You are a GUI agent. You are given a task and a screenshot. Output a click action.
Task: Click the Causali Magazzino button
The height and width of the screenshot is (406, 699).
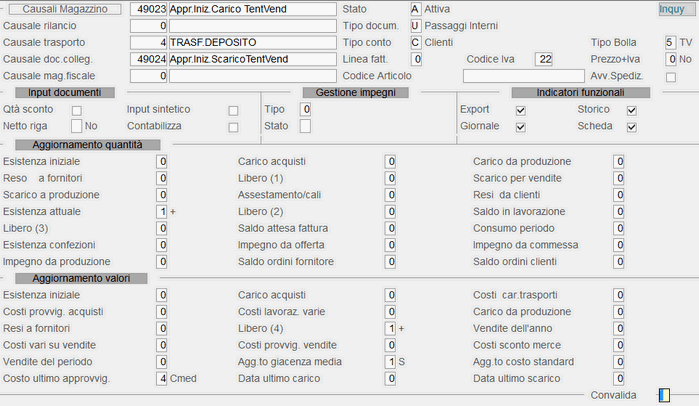point(65,9)
